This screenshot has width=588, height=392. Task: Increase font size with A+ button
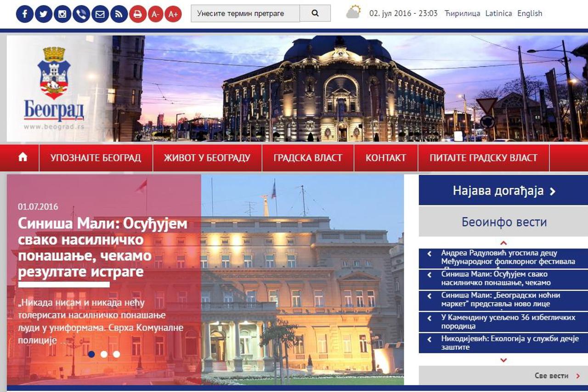[x=173, y=14]
